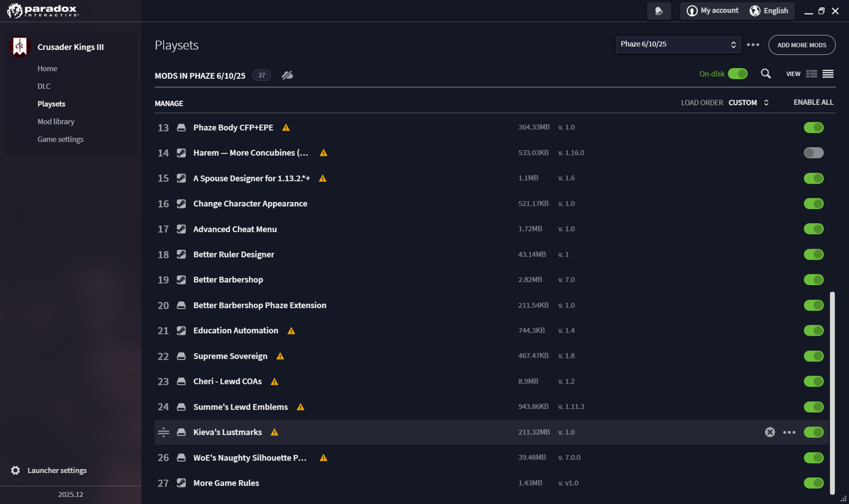The width and height of the screenshot is (849, 504).
Task: Click the Crusader Kings III game icon
Action: (20, 47)
